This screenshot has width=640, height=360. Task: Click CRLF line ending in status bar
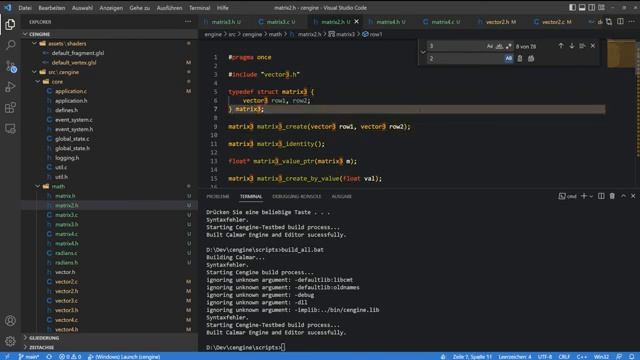[564, 356]
